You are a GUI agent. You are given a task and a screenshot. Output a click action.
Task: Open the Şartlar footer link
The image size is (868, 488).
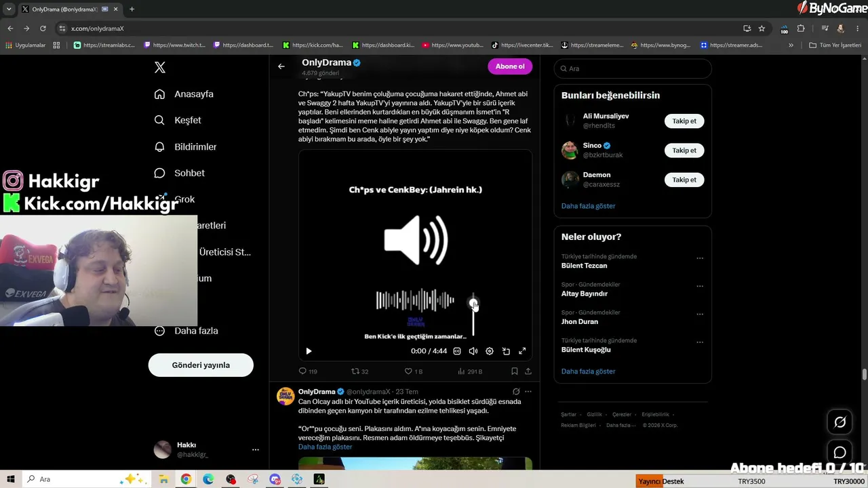[x=568, y=414]
